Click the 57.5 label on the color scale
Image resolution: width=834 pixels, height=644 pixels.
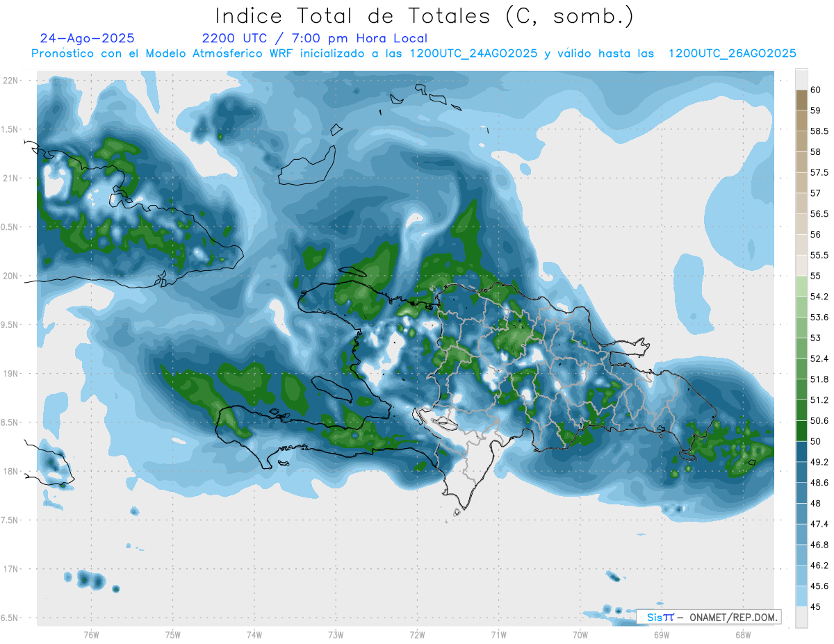point(819,172)
